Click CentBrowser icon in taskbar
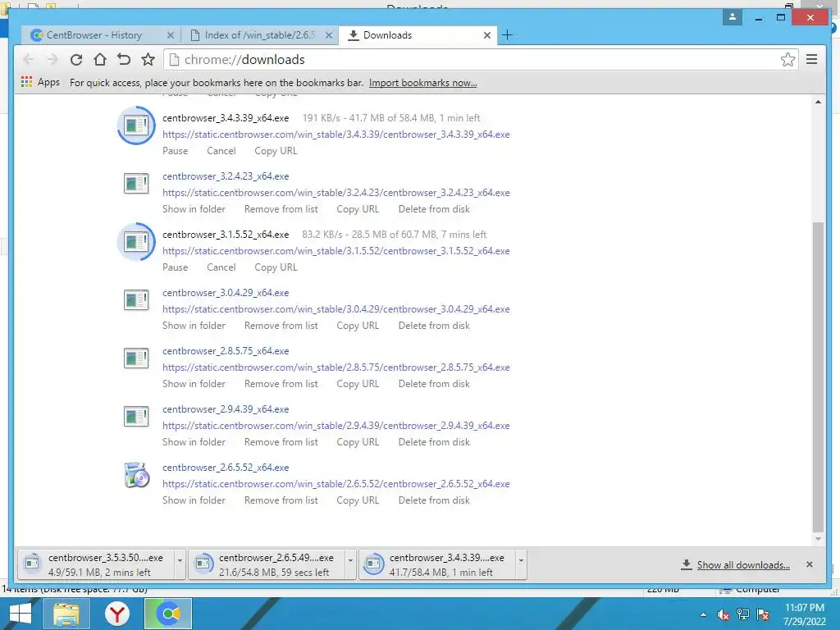Viewport: 840px width, 630px height. pyautogui.click(x=167, y=614)
